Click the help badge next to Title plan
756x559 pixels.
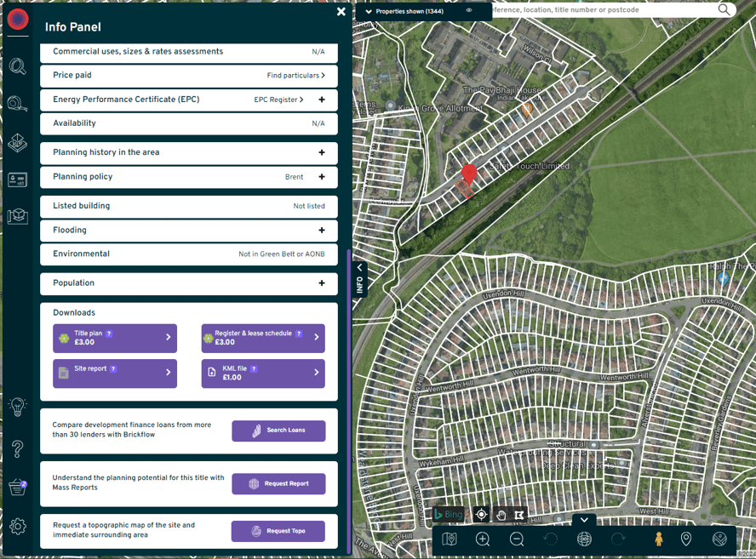109,334
